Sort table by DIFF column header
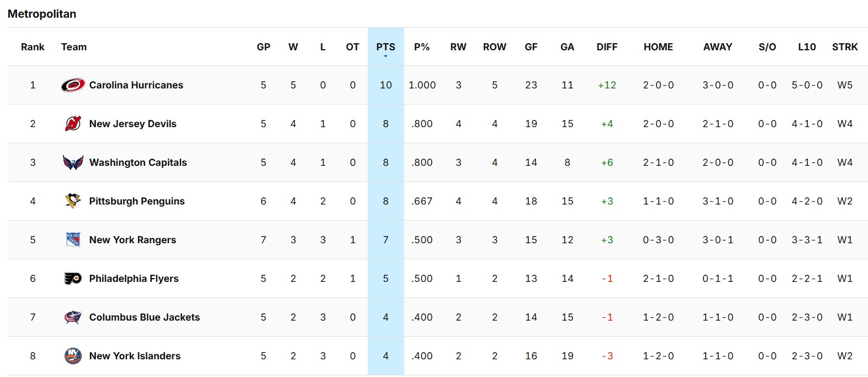Screen dimensions: 868x377 (607, 47)
